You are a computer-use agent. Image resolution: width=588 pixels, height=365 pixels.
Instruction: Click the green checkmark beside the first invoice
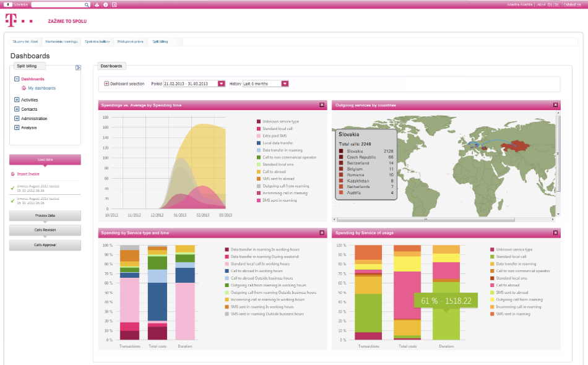(x=13, y=188)
